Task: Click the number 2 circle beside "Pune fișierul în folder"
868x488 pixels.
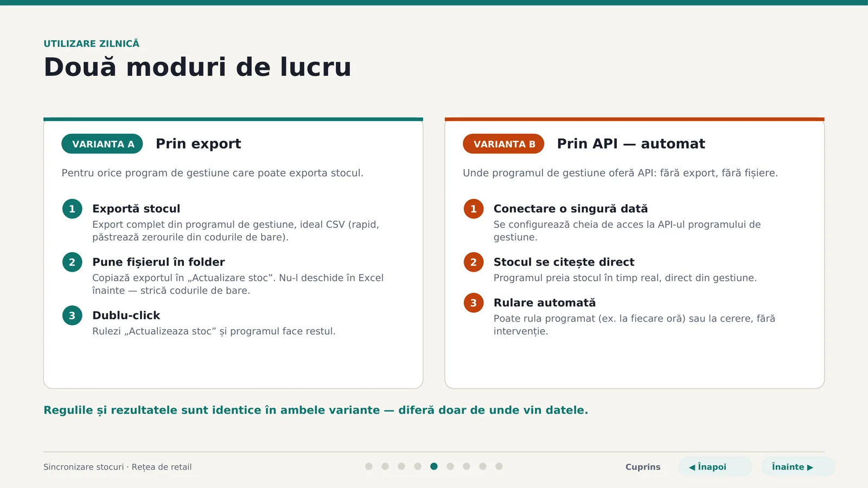Action: [x=72, y=262]
